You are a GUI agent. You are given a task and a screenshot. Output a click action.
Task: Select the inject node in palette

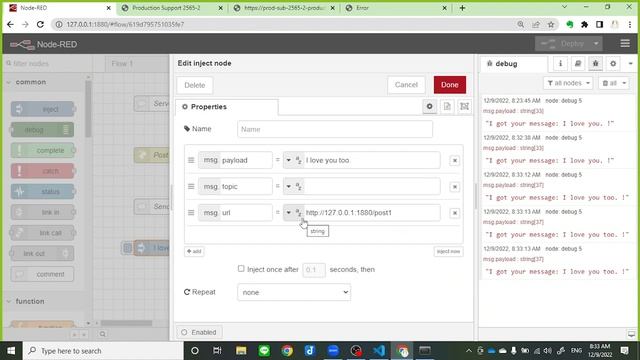[x=42, y=109]
